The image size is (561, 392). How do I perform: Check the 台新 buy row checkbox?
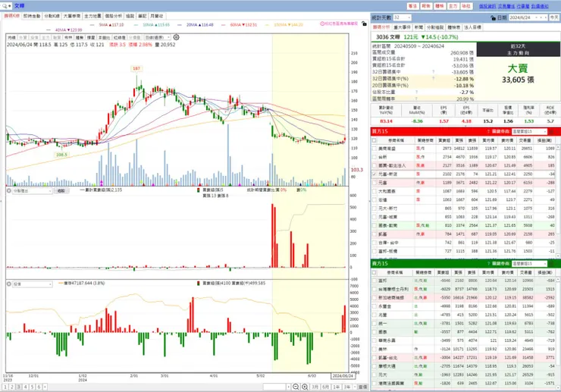[x=375, y=157]
